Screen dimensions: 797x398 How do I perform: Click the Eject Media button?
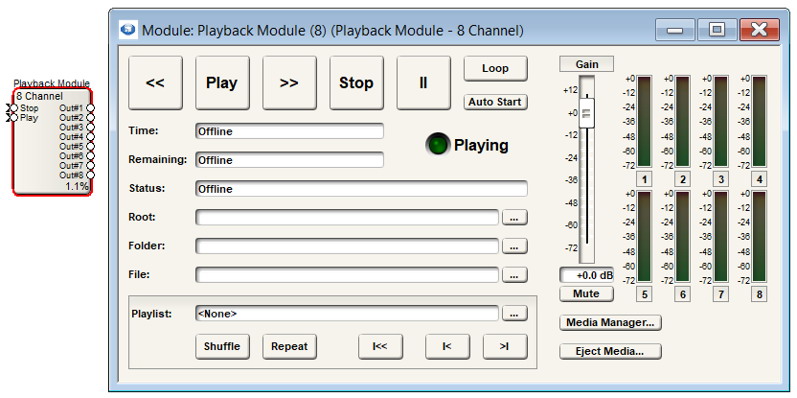[610, 351]
